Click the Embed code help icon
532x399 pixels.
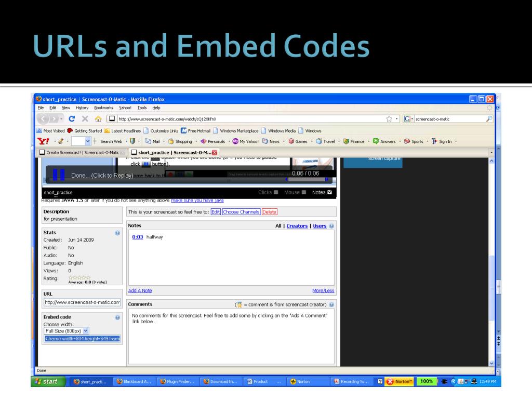click(x=117, y=317)
